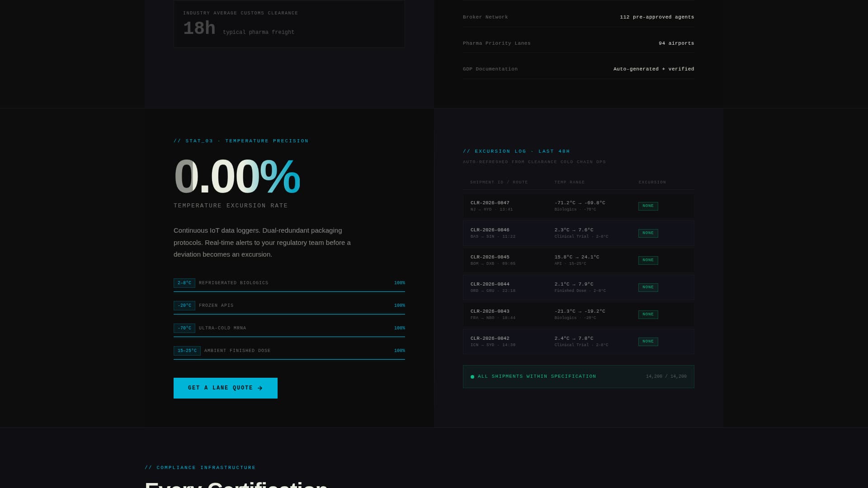
Task: Click the 14,200 / 14,200 count
Action: [x=666, y=376]
